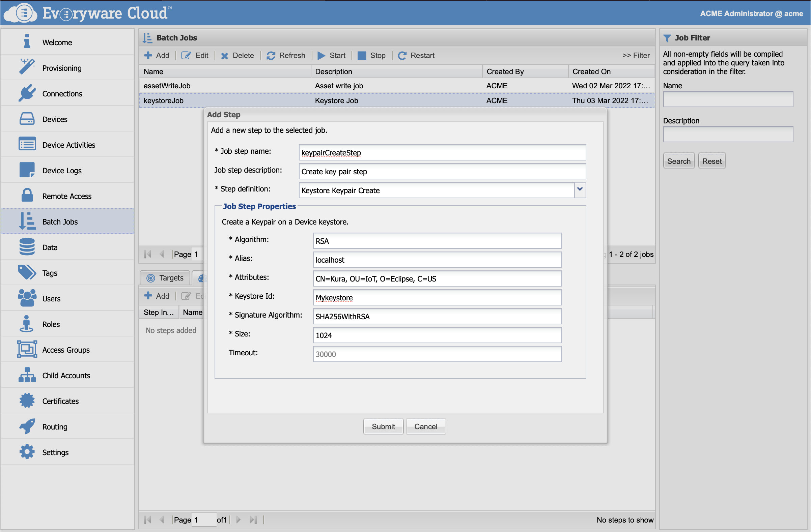Go to next page in steps pager
The image size is (811, 532).
point(239,520)
